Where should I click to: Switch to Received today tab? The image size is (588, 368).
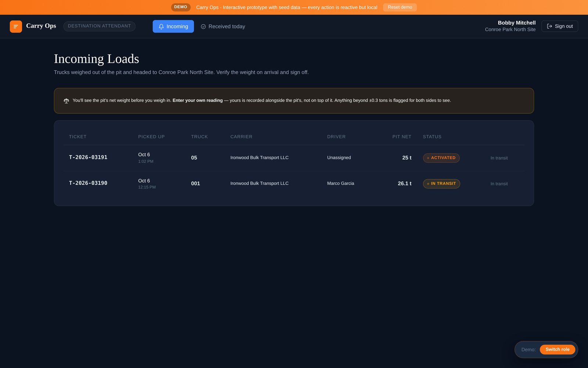click(x=223, y=26)
